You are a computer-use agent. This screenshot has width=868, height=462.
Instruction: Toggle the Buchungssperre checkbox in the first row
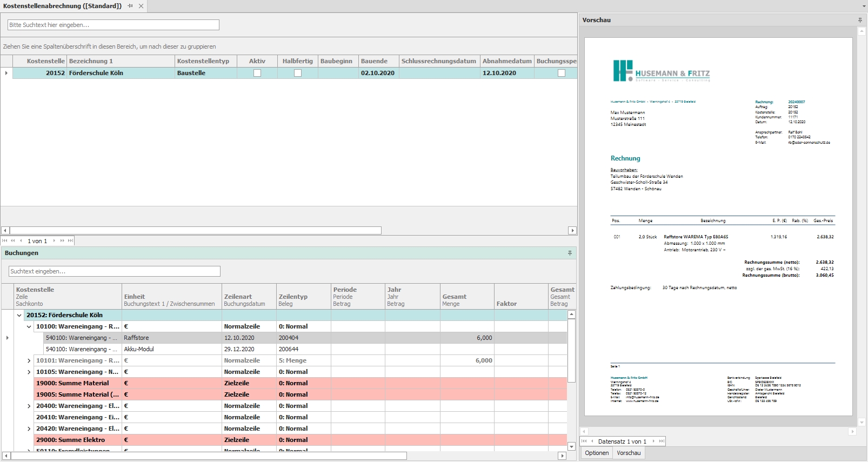562,73
